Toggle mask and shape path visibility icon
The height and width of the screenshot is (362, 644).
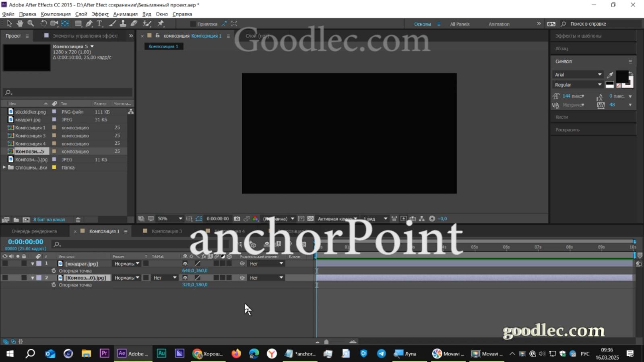(x=199, y=219)
